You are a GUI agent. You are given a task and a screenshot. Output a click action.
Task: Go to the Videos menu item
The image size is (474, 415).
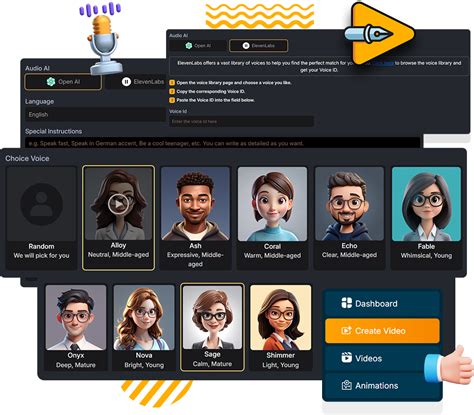coord(382,358)
